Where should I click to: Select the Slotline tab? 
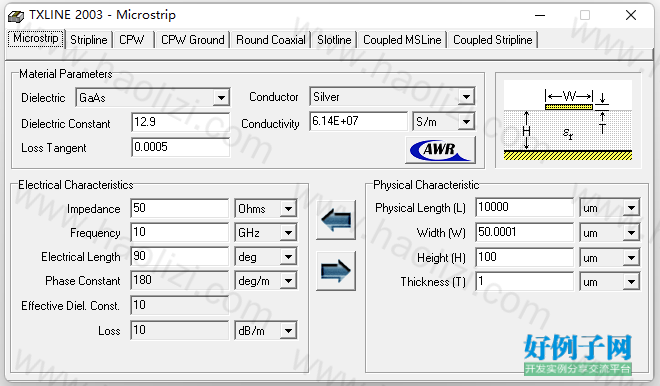coord(334,40)
